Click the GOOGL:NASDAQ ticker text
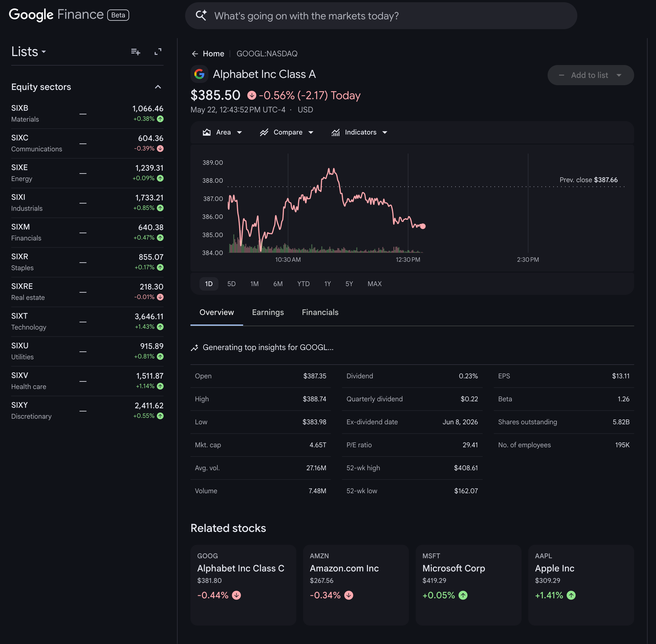Image resolution: width=656 pixels, height=644 pixels. (x=267, y=54)
